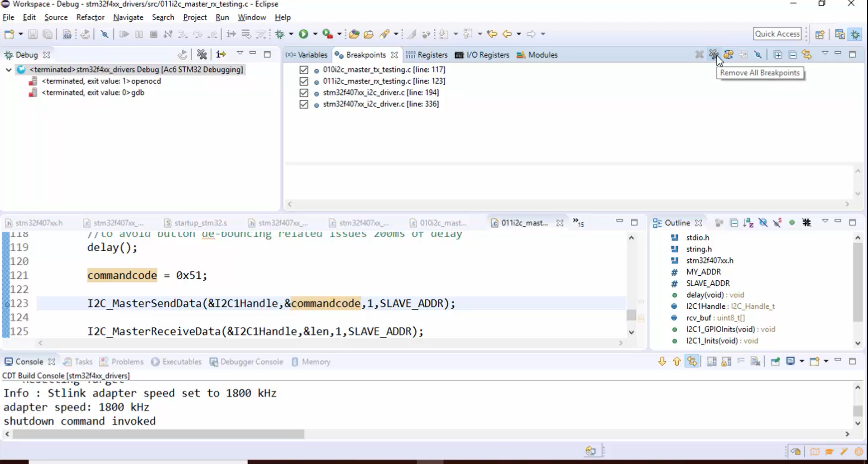Click Skip All Breakpoints in Breakpoints view

point(758,55)
